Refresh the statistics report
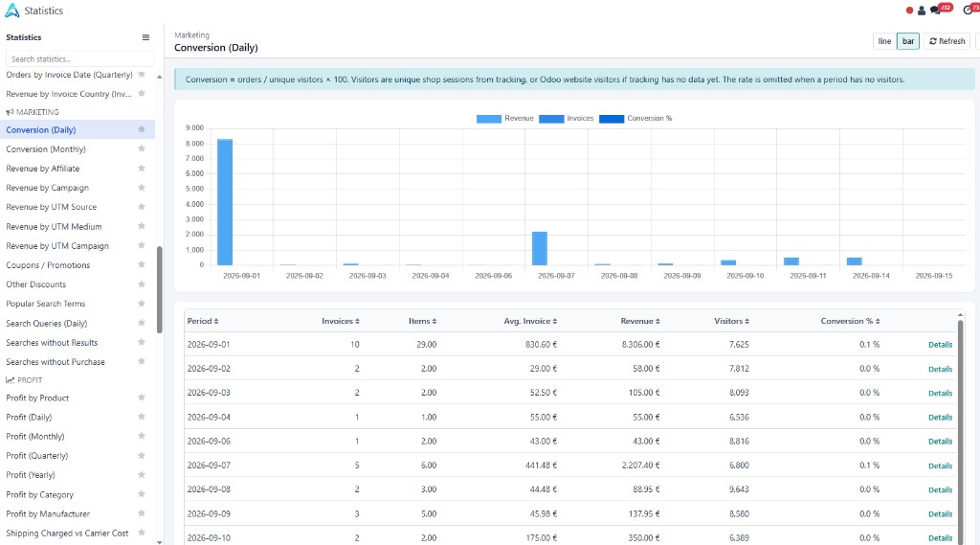The width and height of the screenshot is (980, 545). (947, 41)
